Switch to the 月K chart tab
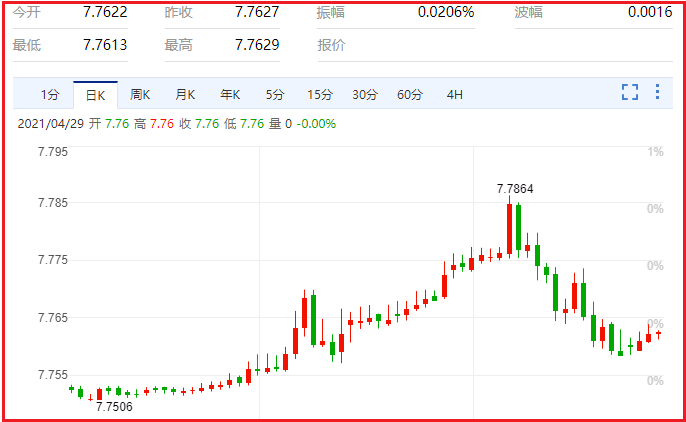This screenshot has height=422, width=686. pos(185,95)
